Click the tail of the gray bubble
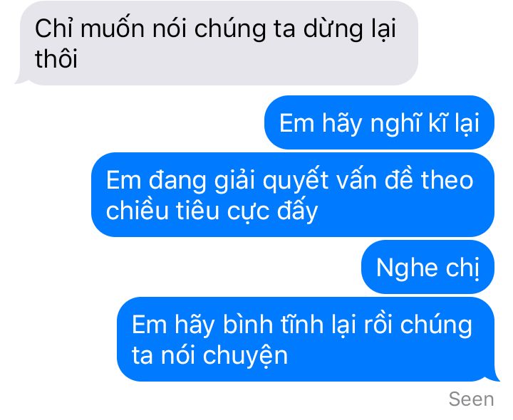The image size is (513, 420). pos(20,80)
